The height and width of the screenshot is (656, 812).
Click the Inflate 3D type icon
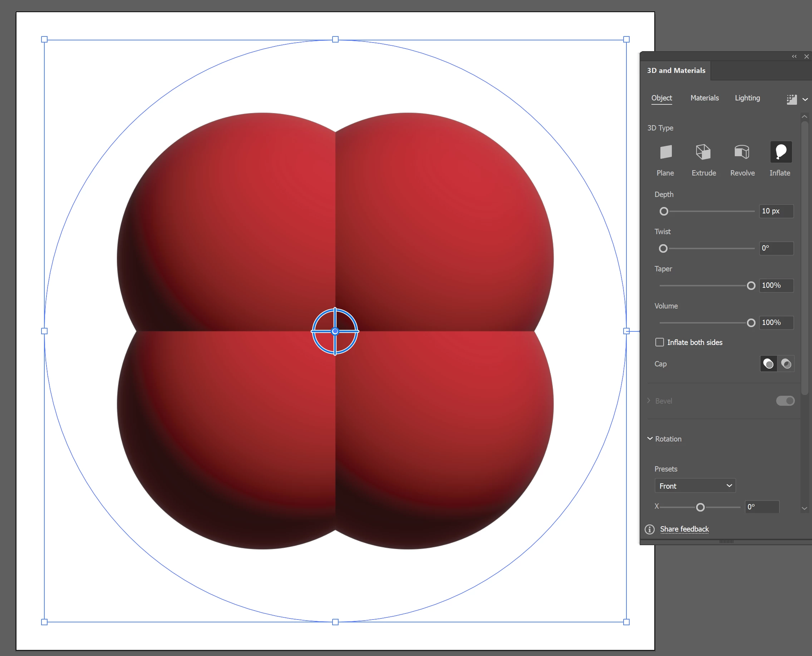(781, 152)
